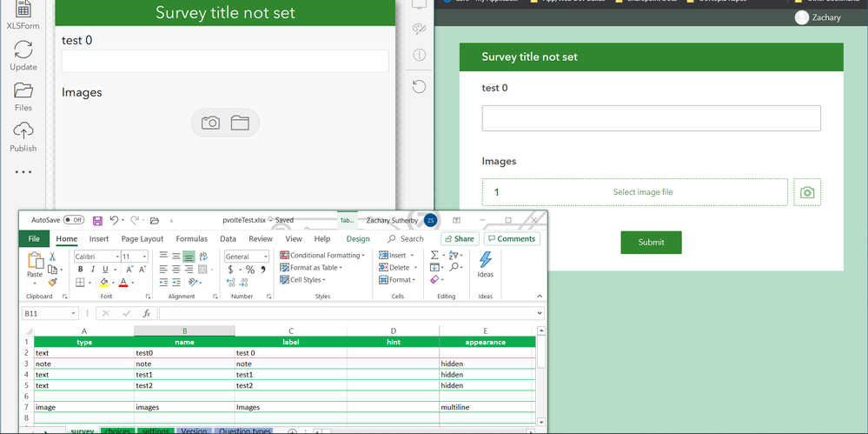Switch to the Formulas tab
Screen dimensions: 868x434
[191, 239]
